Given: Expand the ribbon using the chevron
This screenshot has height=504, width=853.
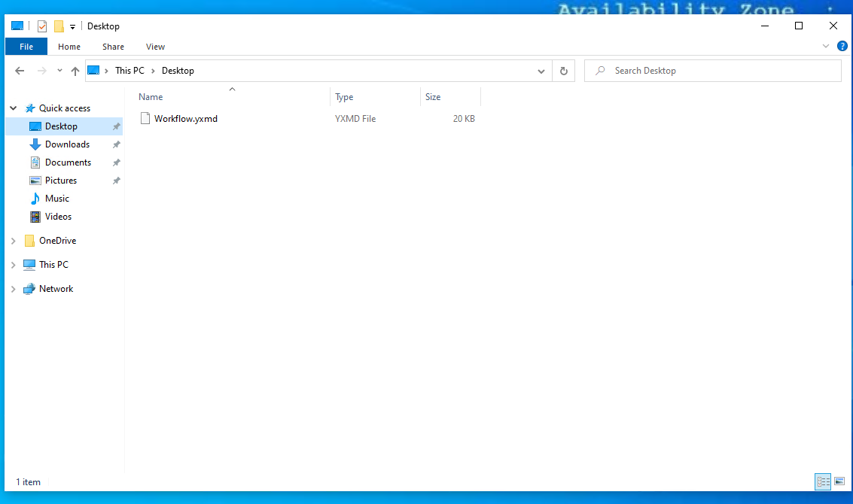Looking at the screenshot, I should coord(826,47).
